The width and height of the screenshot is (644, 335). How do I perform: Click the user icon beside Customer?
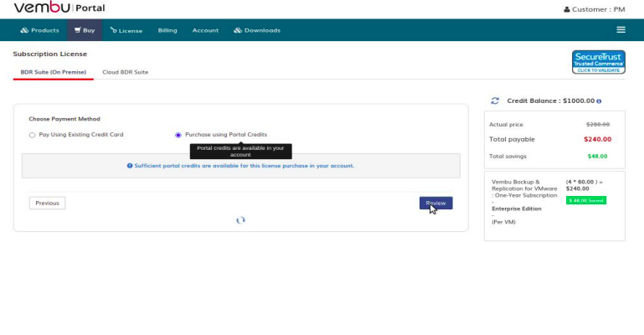click(x=567, y=9)
